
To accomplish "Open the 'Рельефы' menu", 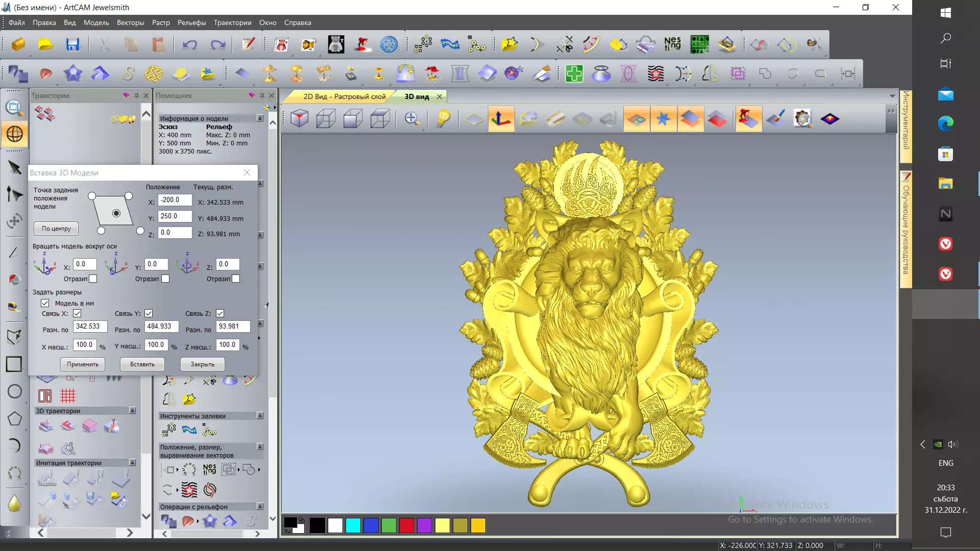I will tap(191, 22).
